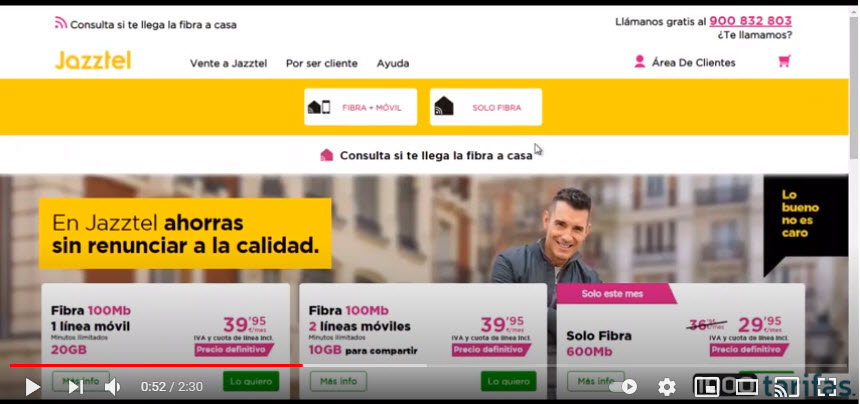The image size is (860, 404).
Task: Open the Ayuda menu item
Action: (x=393, y=64)
